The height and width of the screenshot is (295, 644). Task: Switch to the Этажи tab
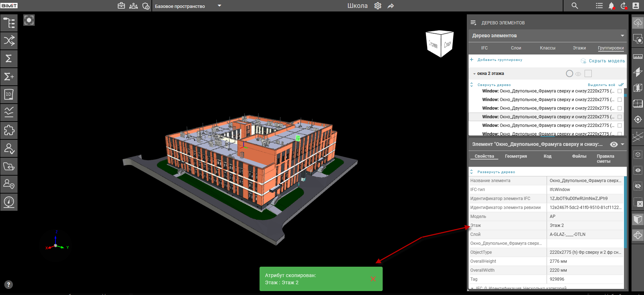tap(579, 48)
